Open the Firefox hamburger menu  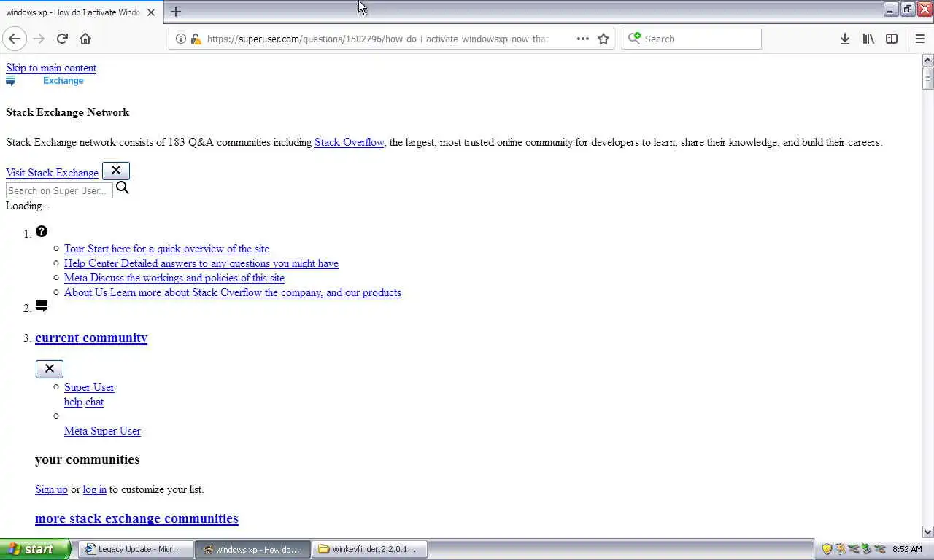coord(920,39)
